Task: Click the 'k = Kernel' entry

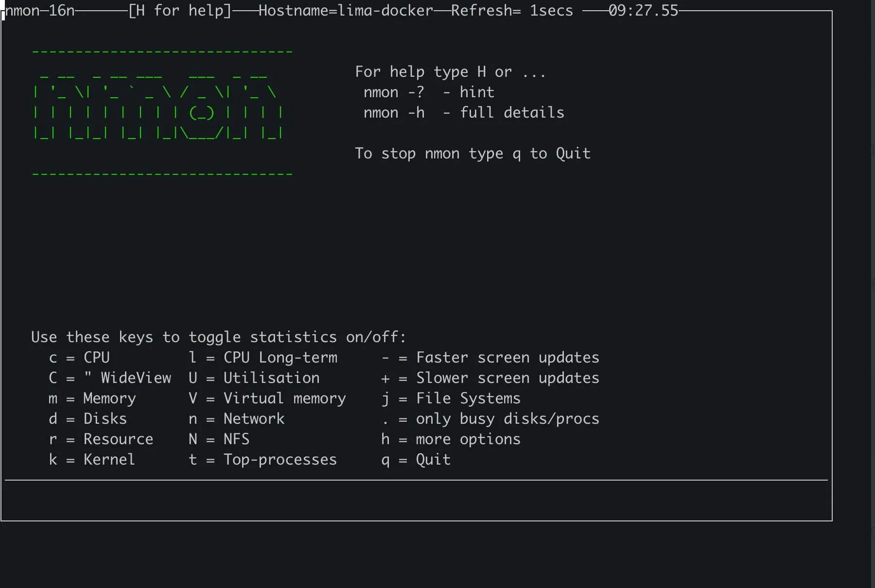Action: [x=92, y=460]
